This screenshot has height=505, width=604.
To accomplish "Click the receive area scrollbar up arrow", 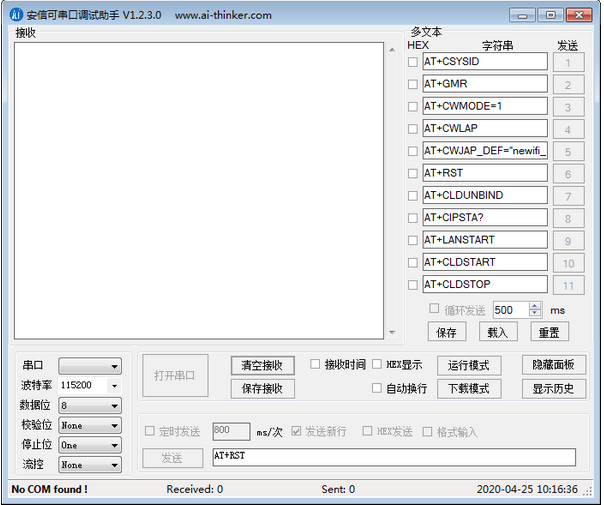I will [392, 50].
